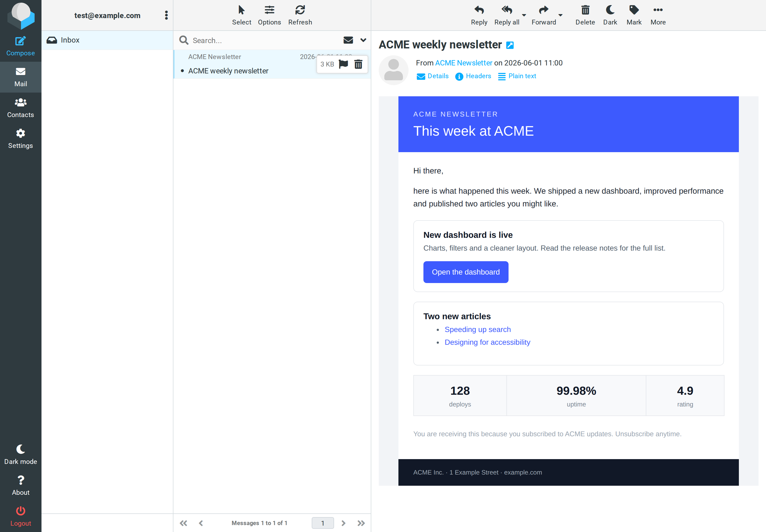Forward the message
766x532 pixels.
click(x=544, y=15)
